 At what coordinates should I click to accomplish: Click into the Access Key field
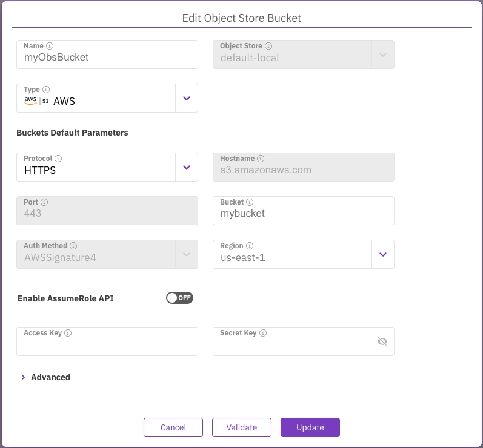107,346
